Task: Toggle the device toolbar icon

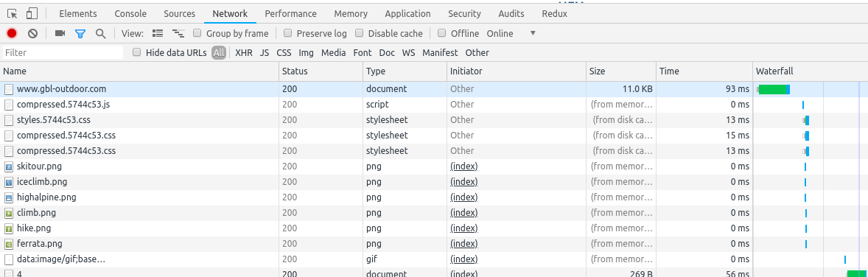Action: tap(32, 14)
